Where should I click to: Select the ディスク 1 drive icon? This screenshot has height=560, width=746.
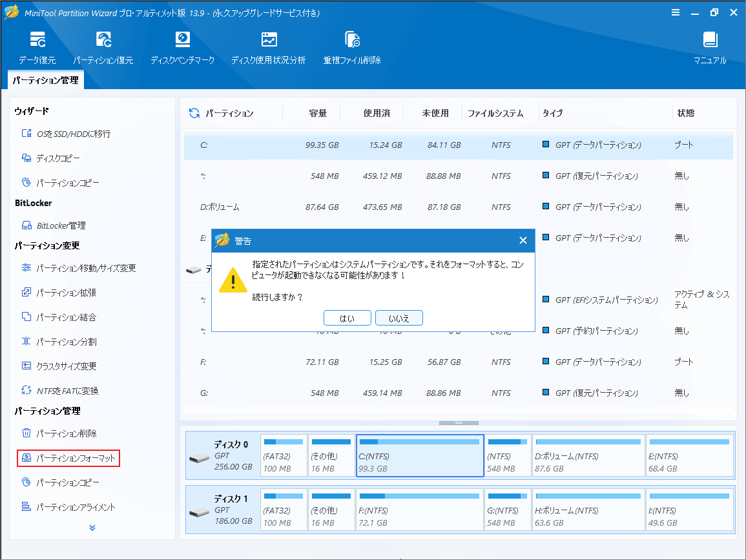pyautogui.click(x=199, y=513)
